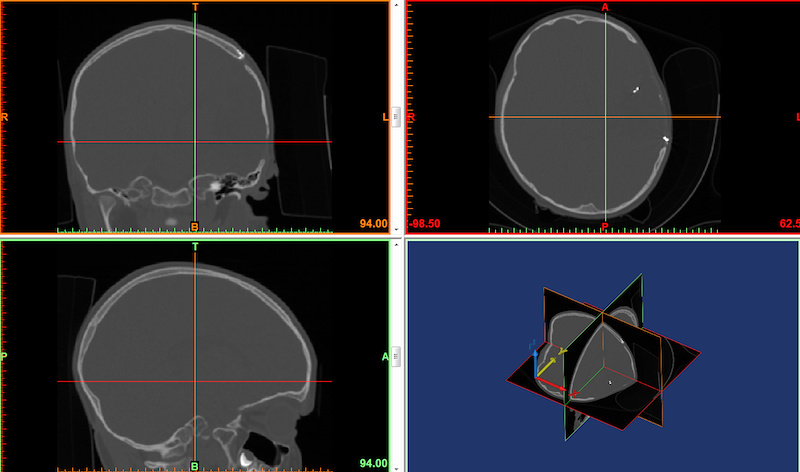Click the down arrow of coronal view scrollbar
The image size is (800, 472).
click(x=395, y=229)
